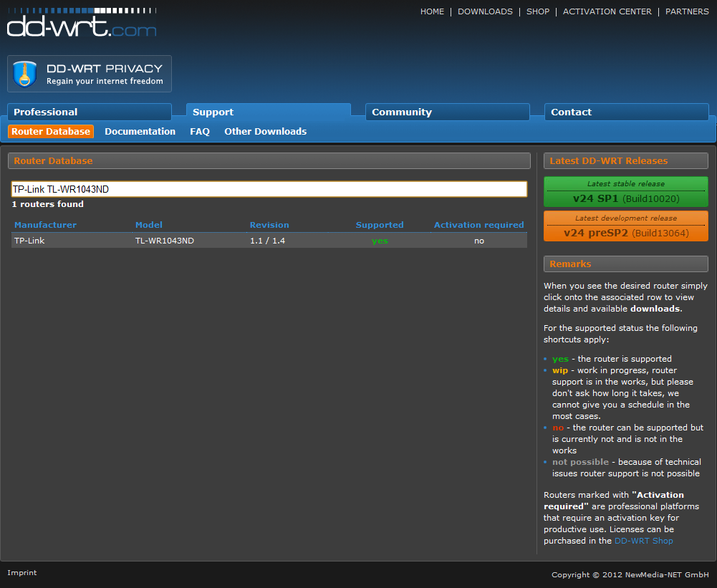
Task: Select the Router Database submenu item
Action: pyautogui.click(x=51, y=132)
